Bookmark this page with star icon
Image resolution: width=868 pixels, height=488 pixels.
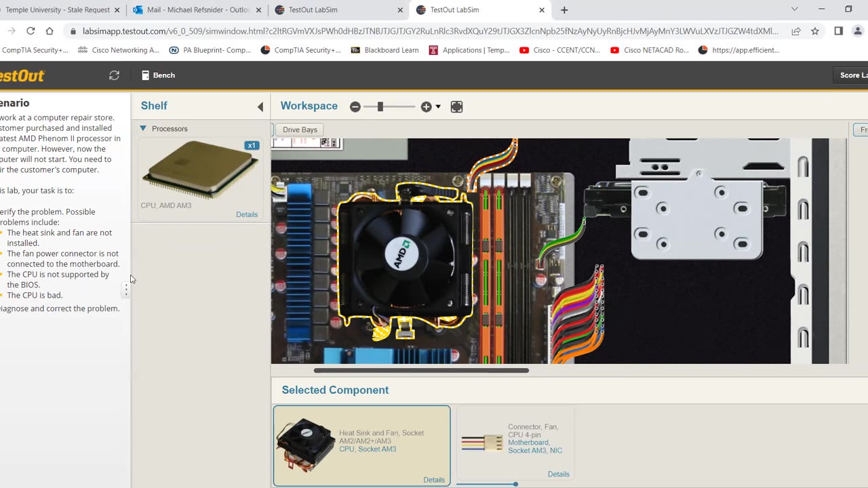coord(815,31)
